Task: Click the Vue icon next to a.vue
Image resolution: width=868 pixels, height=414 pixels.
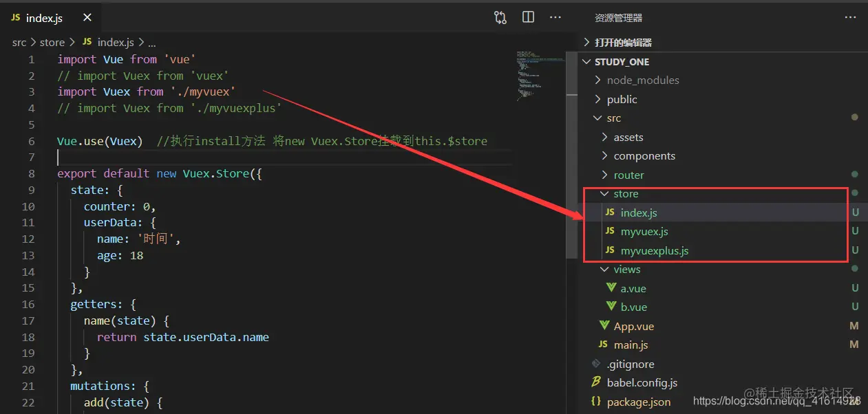Action: click(x=611, y=288)
